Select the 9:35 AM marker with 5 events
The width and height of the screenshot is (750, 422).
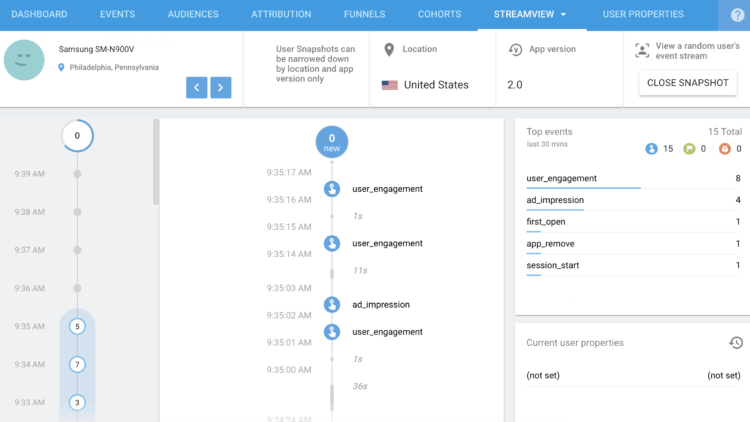coord(77,326)
